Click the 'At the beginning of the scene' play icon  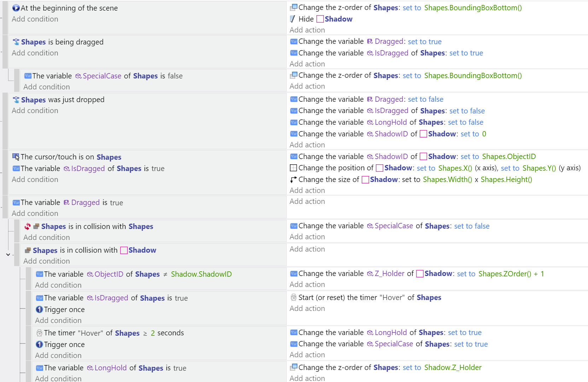[x=16, y=8]
